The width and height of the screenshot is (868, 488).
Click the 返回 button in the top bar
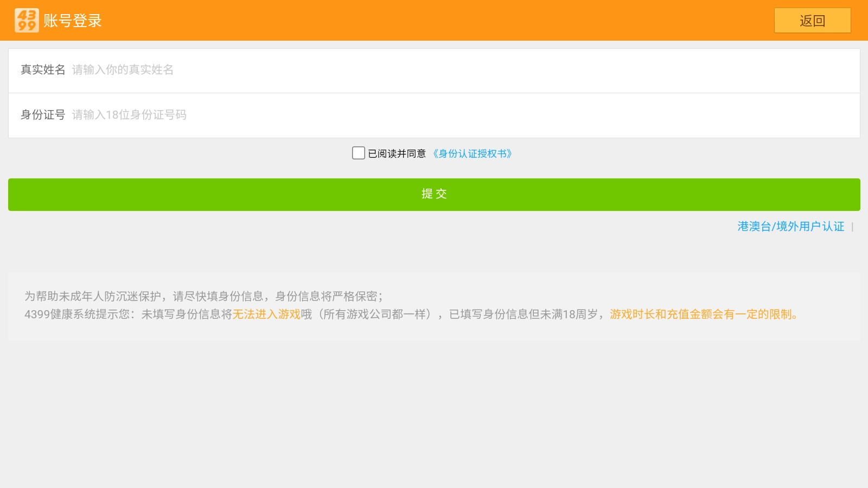click(x=812, y=21)
